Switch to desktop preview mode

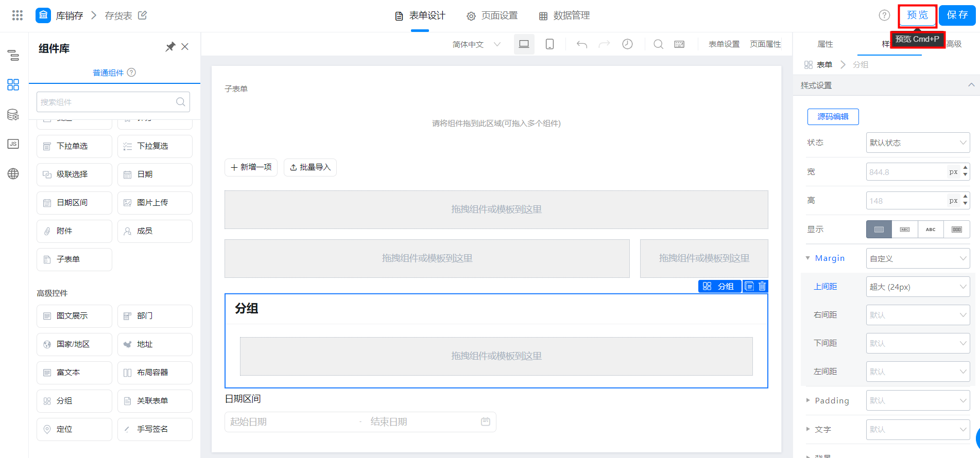click(x=524, y=44)
